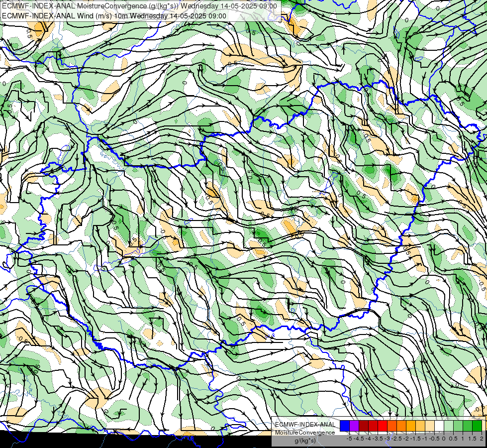Click the darkest red legend swatch
This screenshot has width=487, height=448.
coord(364,426)
